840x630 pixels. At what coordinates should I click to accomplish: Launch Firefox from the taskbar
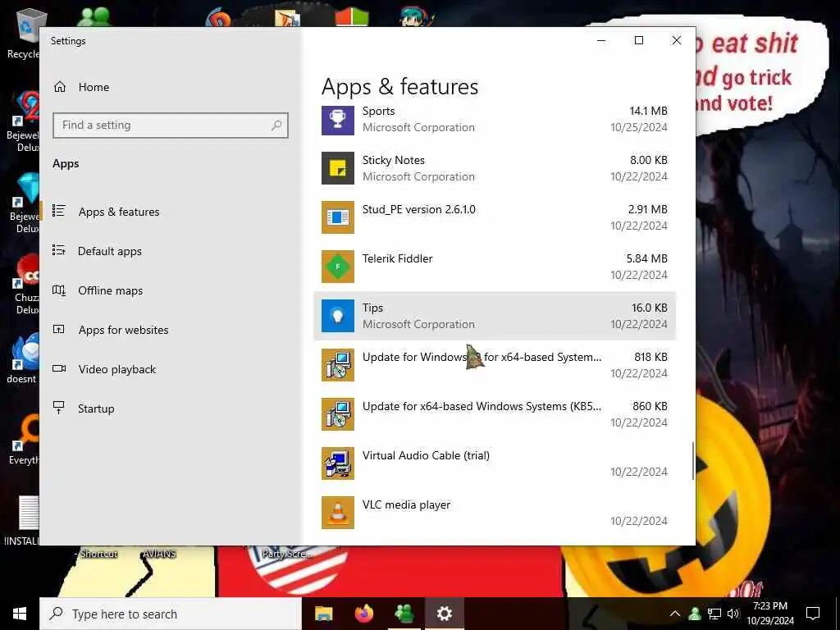[364, 614]
